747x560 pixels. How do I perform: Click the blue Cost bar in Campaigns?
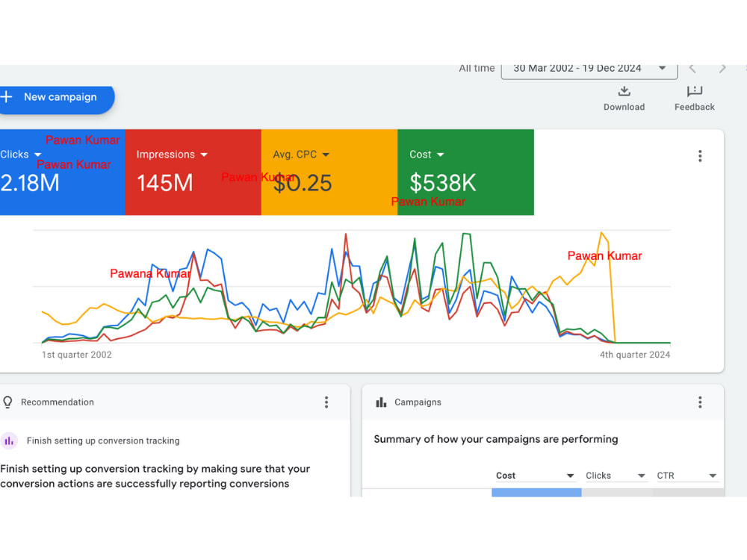(x=536, y=493)
